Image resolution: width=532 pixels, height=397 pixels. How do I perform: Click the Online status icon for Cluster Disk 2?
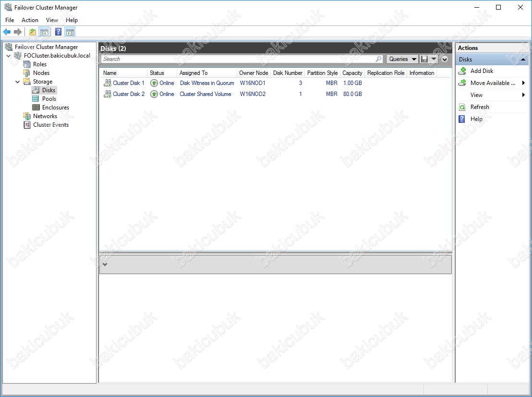pos(154,94)
